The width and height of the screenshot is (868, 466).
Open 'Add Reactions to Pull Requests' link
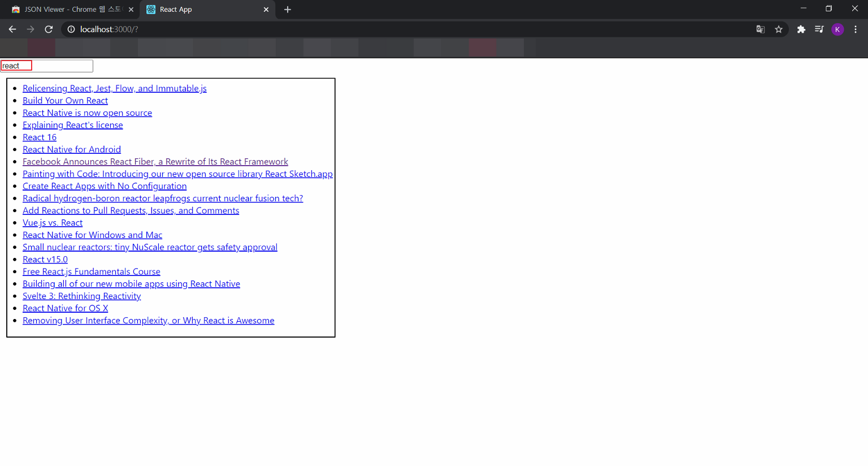tap(131, 210)
